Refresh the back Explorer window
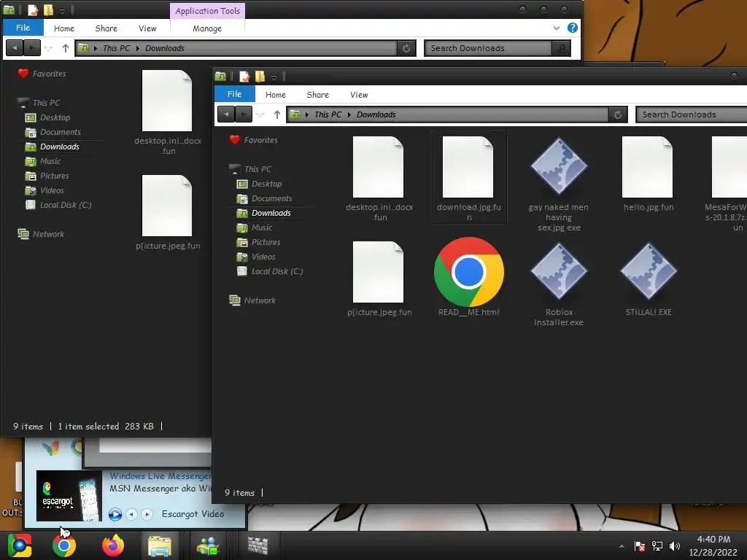This screenshot has width=747, height=560. [x=406, y=49]
